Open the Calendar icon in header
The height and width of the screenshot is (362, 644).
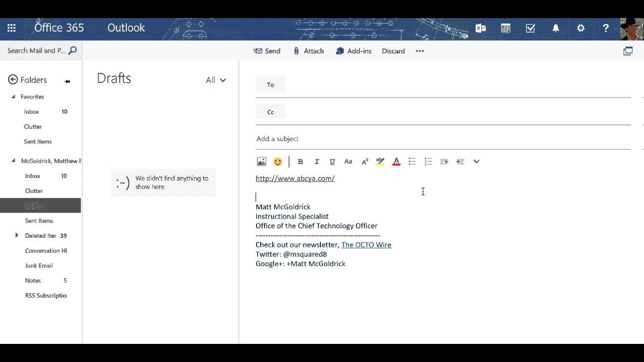(506, 29)
